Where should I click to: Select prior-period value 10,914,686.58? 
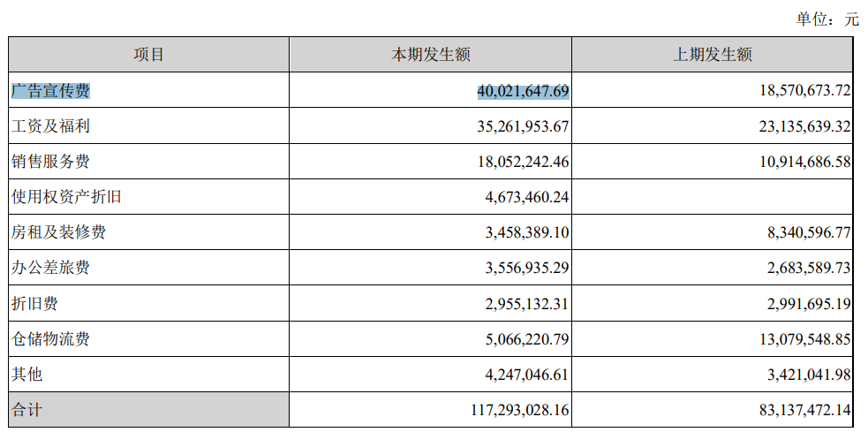[x=804, y=162]
